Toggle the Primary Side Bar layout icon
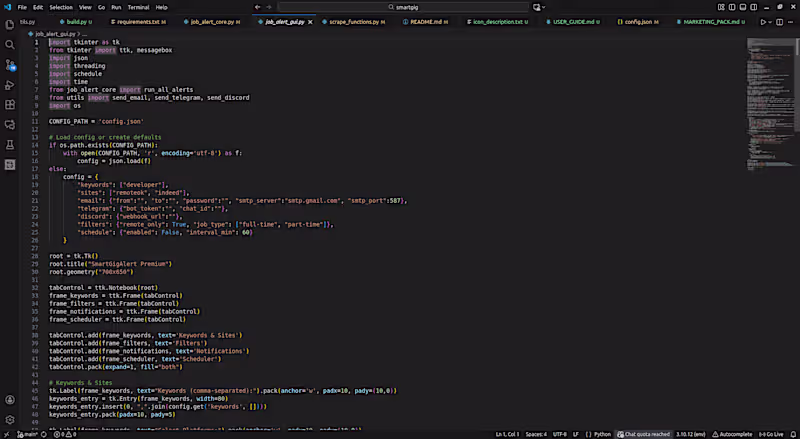800x439 pixels. coord(732,7)
